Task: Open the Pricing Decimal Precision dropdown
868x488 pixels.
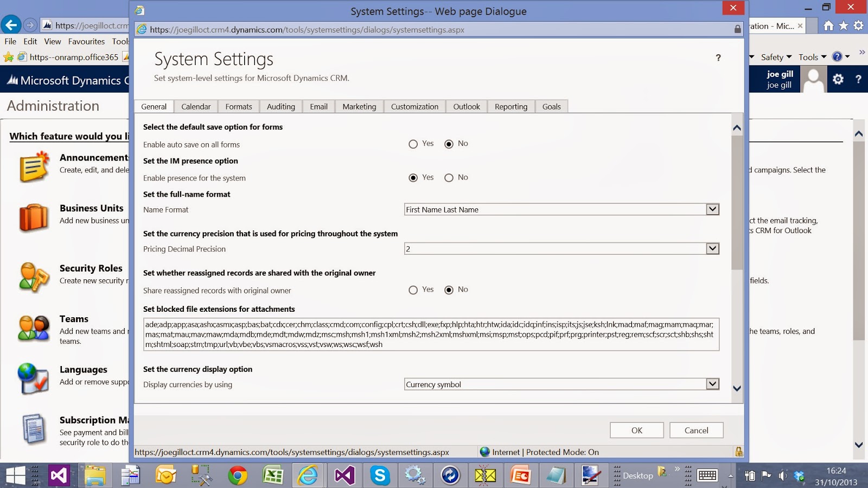Action: pos(712,248)
